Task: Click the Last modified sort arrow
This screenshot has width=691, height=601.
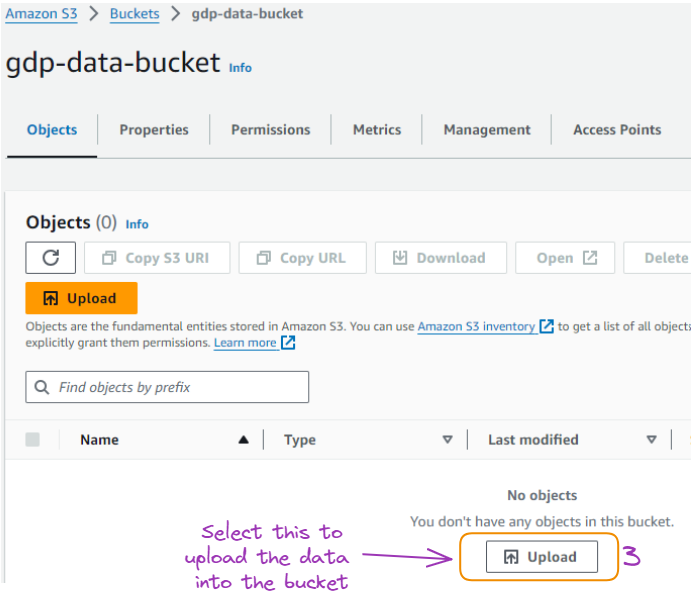Action: point(651,440)
